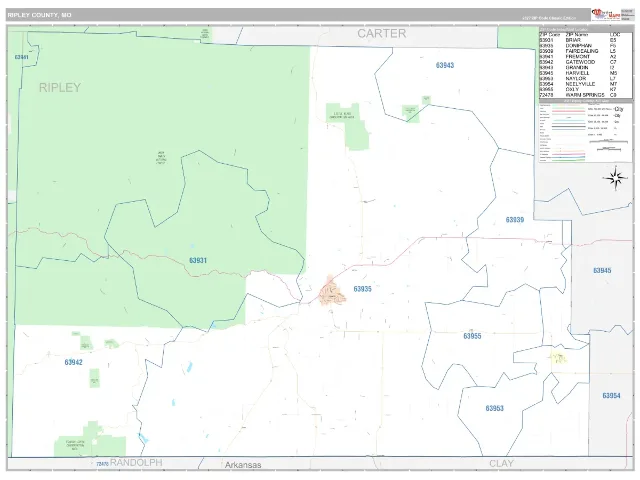Select the RANDOLPH county label

[136, 462]
